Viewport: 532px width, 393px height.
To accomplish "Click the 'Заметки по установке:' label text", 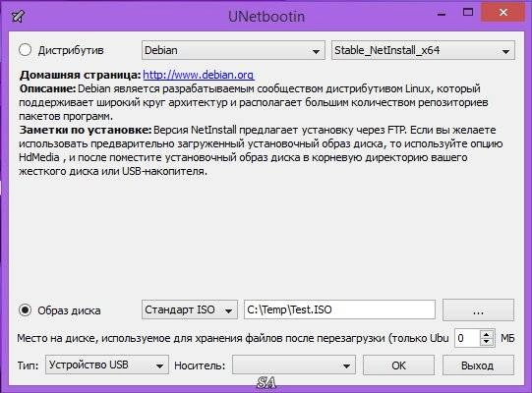I will coord(86,130).
